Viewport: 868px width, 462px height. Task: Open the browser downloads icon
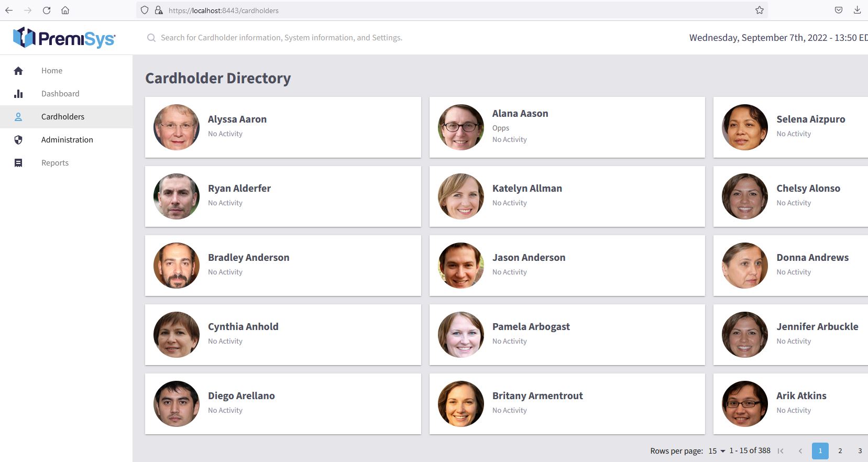point(857,10)
